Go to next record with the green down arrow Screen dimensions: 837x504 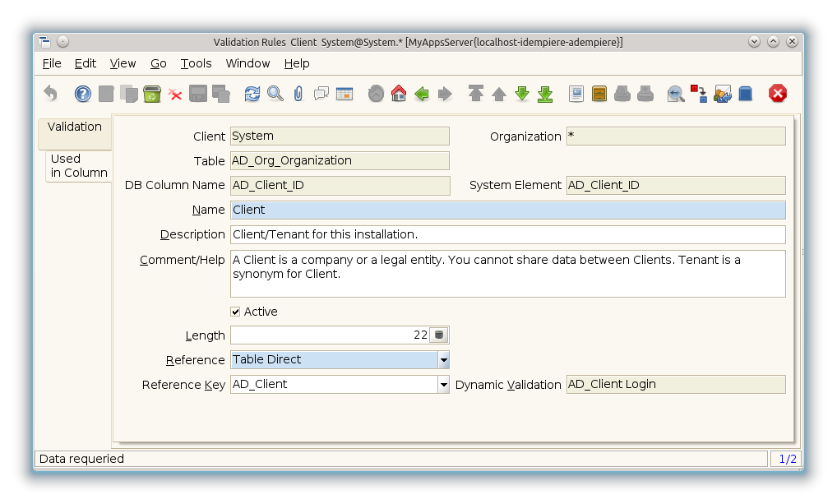[522, 94]
